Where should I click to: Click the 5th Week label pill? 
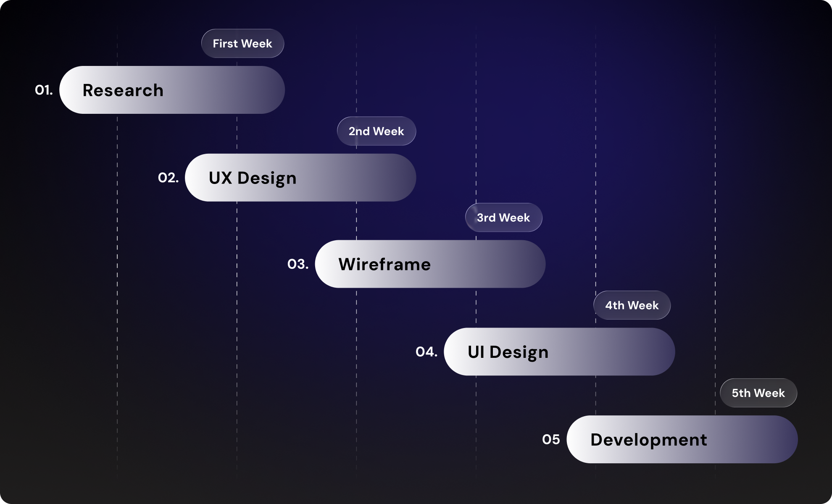(758, 393)
